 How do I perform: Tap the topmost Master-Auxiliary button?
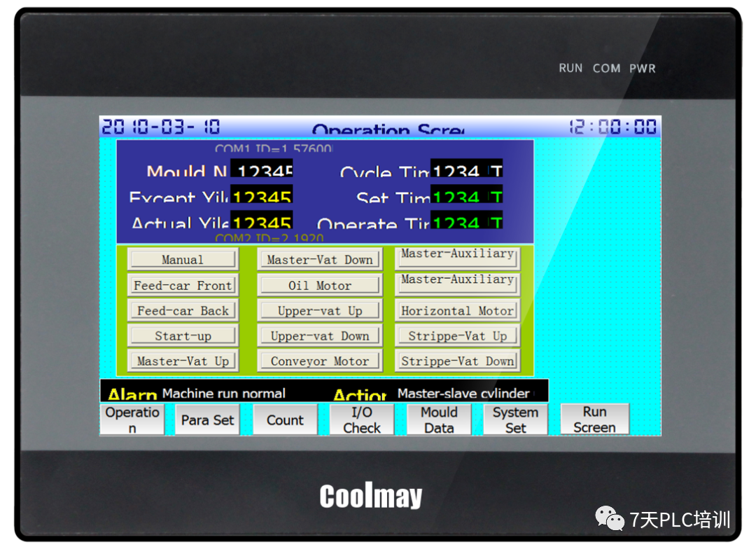[458, 258]
